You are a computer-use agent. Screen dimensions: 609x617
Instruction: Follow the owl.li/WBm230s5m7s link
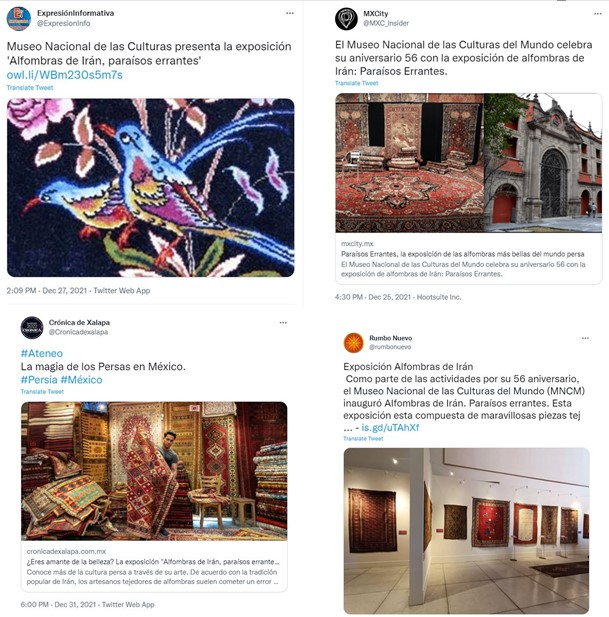pyautogui.click(x=65, y=75)
